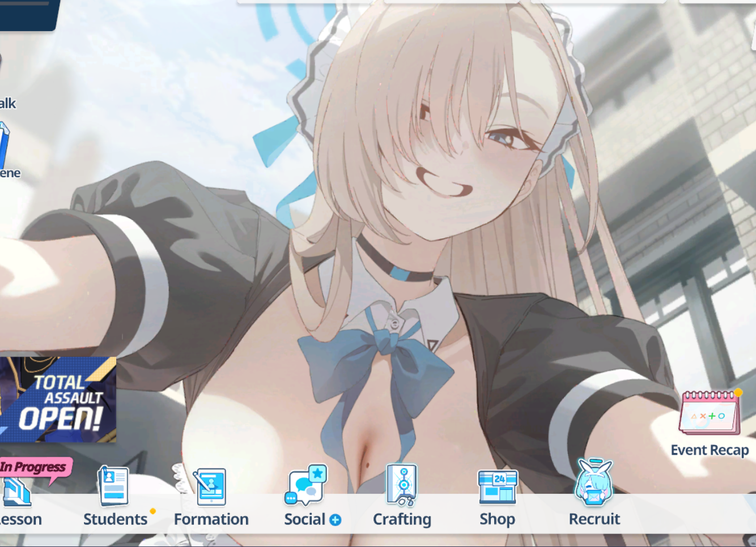Open the Event Recap calendar icon

click(x=711, y=412)
